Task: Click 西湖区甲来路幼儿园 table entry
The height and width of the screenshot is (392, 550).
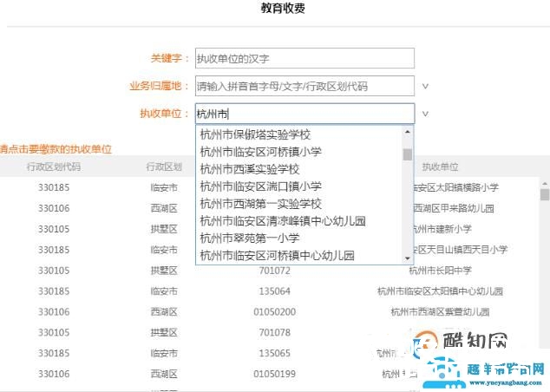Action: click(455, 208)
